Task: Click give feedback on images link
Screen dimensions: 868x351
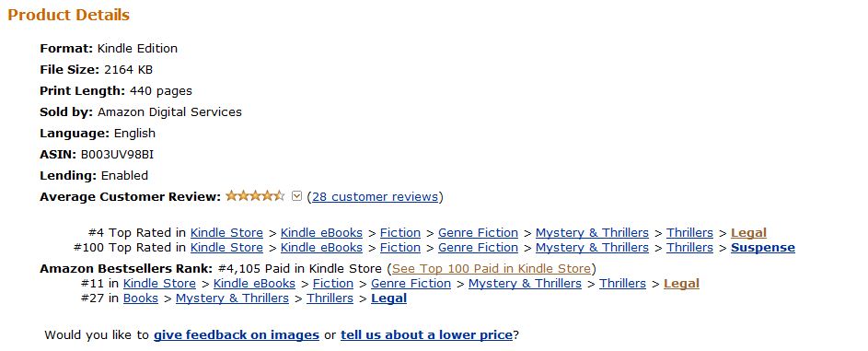Action: 237,335
